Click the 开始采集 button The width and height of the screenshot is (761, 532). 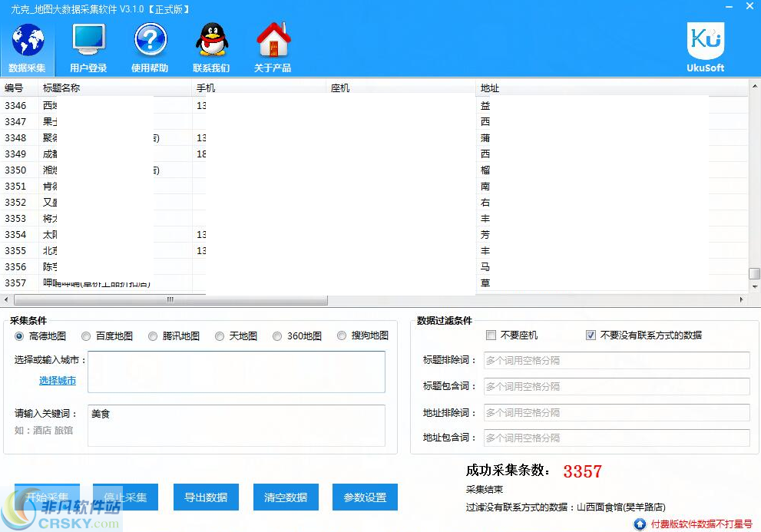point(47,497)
